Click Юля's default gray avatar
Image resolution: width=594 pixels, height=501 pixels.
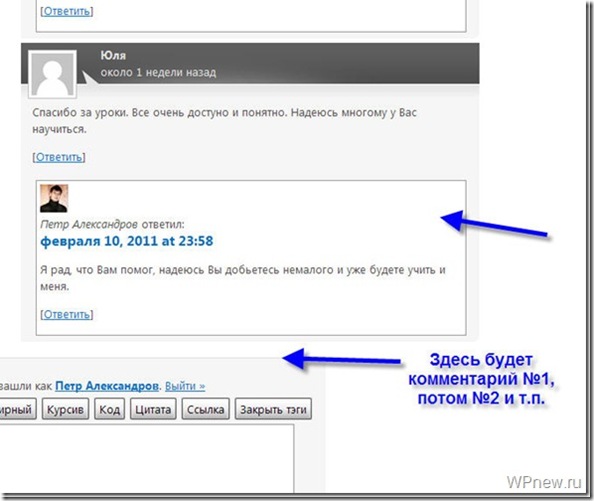[x=53, y=74]
